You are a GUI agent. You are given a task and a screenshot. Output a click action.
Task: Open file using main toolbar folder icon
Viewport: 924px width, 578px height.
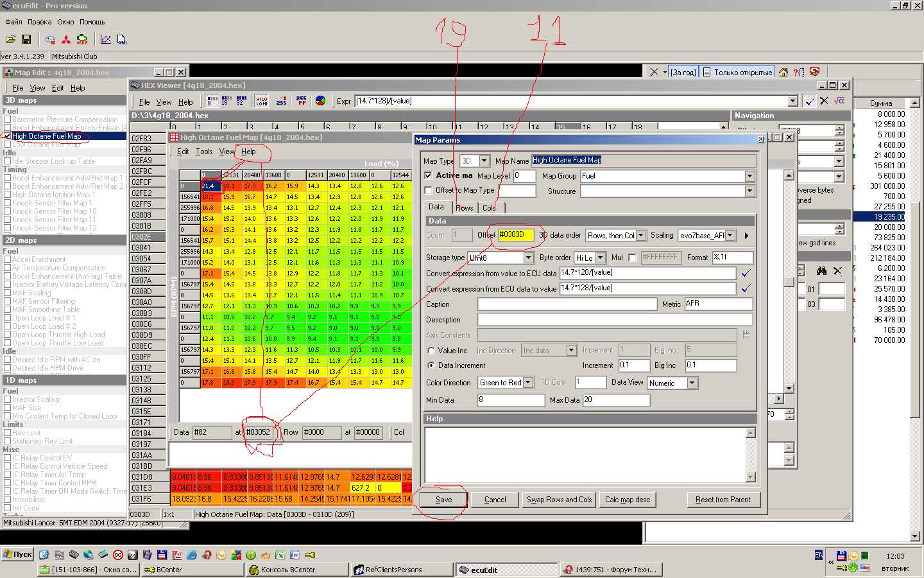click(x=11, y=40)
